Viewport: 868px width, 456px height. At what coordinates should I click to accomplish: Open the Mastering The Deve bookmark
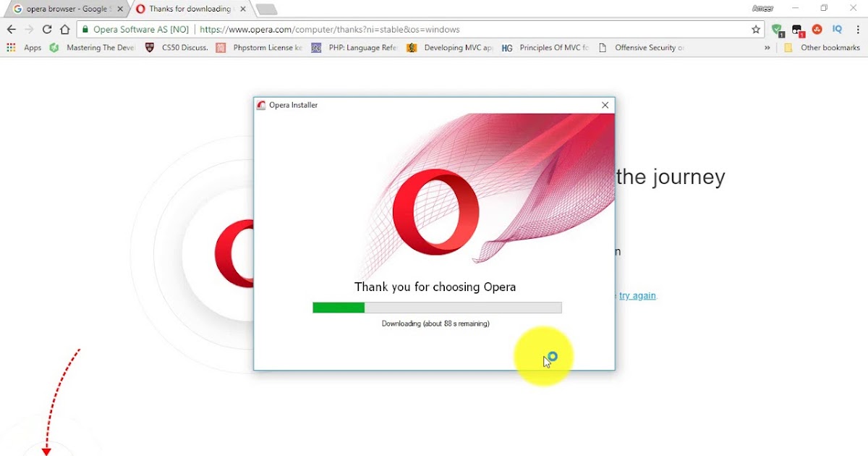click(x=92, y=48)
